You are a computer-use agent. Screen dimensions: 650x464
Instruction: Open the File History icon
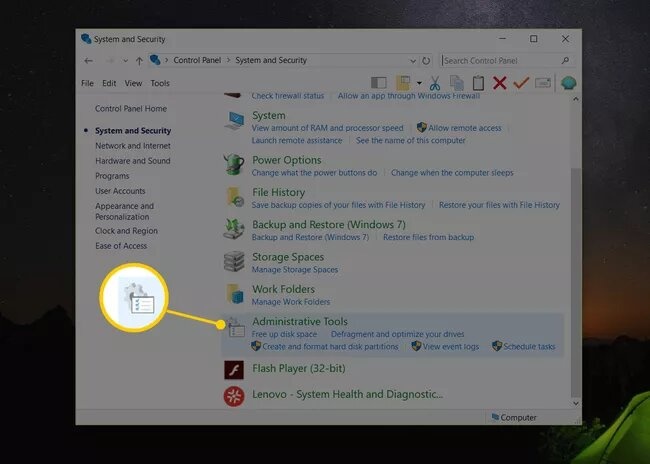click(x=234, y=198)
